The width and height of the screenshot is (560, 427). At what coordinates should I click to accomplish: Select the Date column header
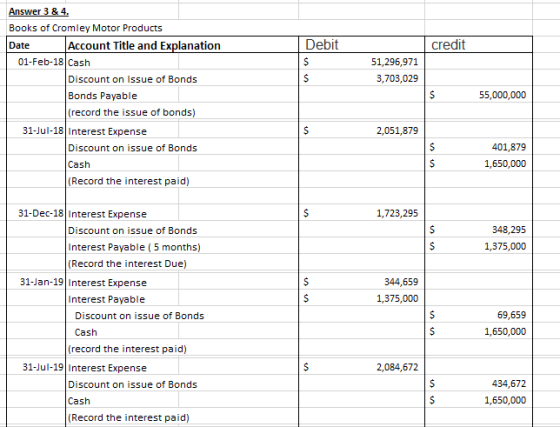click(x=36, y=45)
